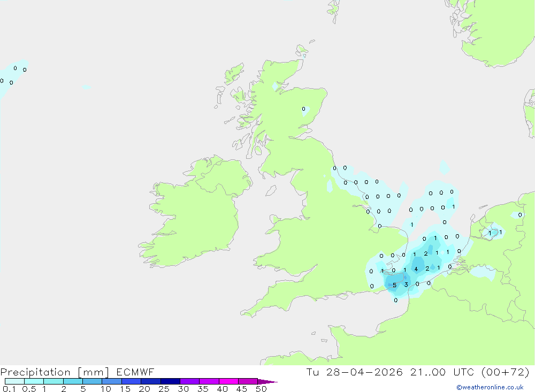The width and height of the screenshot is (535, 392).
Task: Click the '5' precipitation value on the map
Action: (x=395, y=285)
